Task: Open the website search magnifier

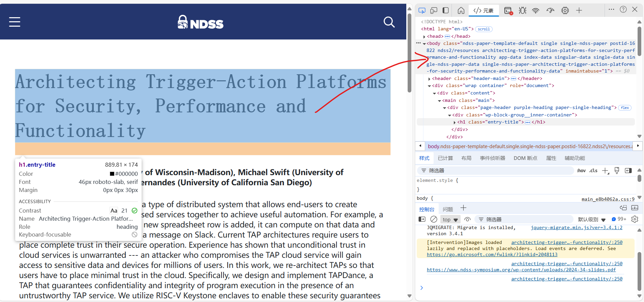Action: pos(389,22)
